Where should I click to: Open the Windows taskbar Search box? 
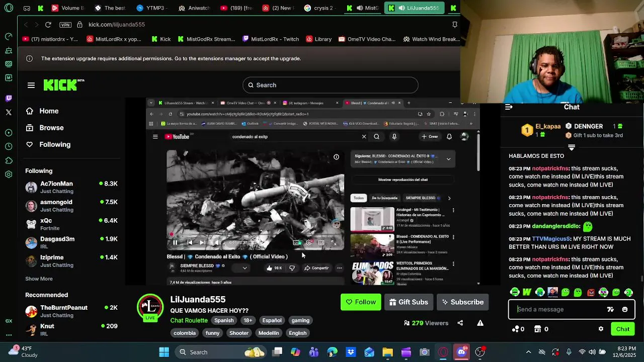pyautogui.click(x=220, y=352)
